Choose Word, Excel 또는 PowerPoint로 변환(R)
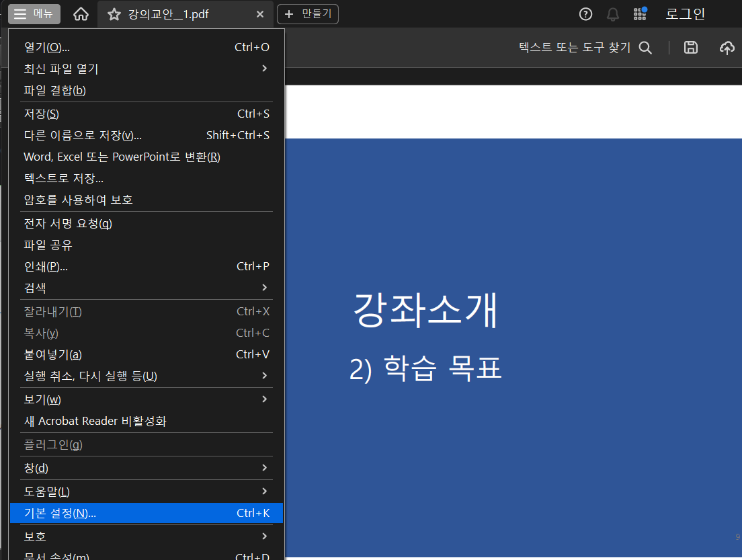Screen dimensions: 742x560 147,157
